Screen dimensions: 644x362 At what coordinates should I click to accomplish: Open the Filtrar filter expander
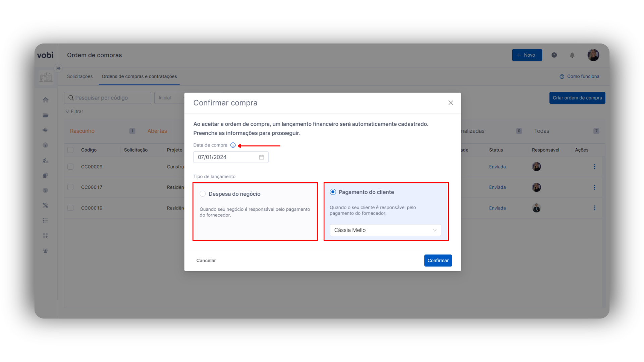[74, 111]
